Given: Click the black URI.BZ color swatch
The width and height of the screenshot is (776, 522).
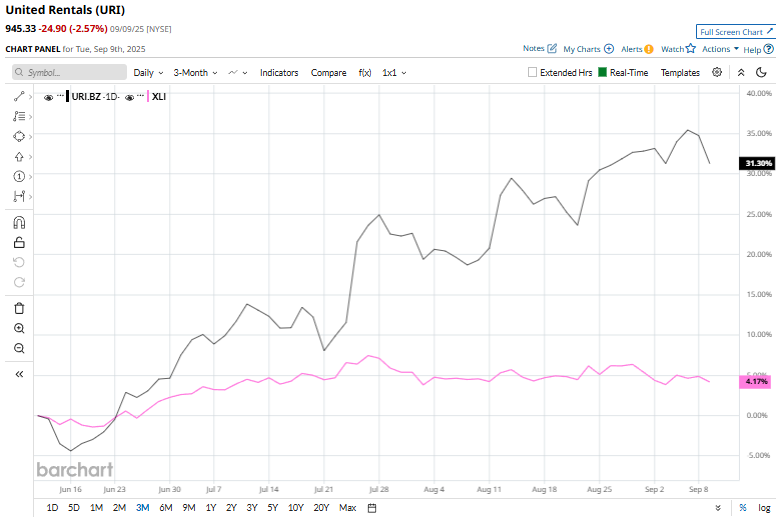Looking at the screenshot, I should pyautogui.click(x=67, y=96).
